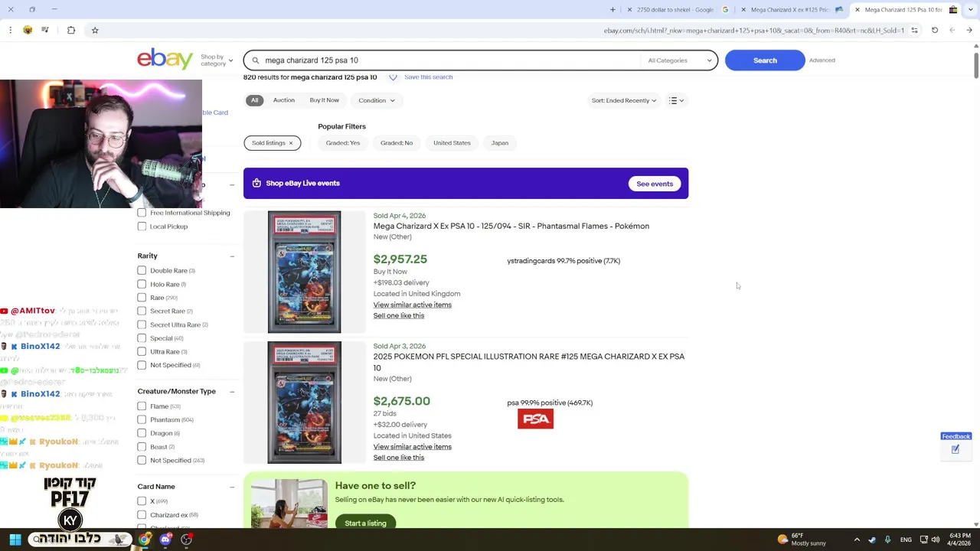980x551 pixels.
Task: Click the browser address bar URL
Action: [x=753, y=30]
